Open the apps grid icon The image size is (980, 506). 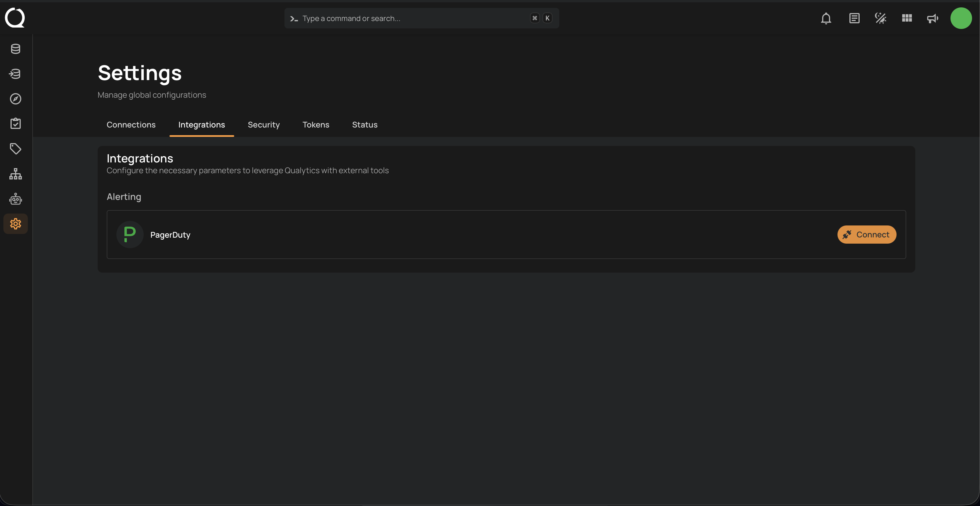pos(906,18)
